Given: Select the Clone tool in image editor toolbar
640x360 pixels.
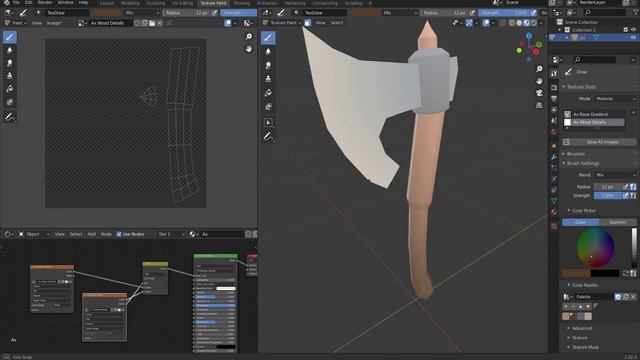Looking at the screenshot, I should point(10,76).
